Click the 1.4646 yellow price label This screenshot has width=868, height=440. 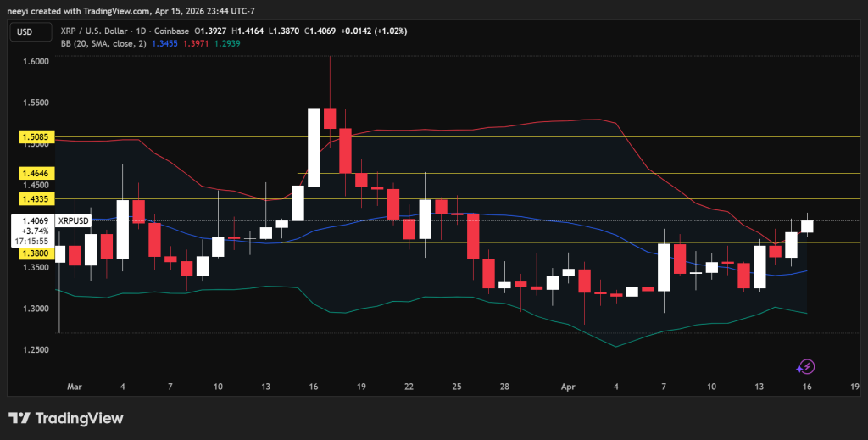tap(33, 173)
